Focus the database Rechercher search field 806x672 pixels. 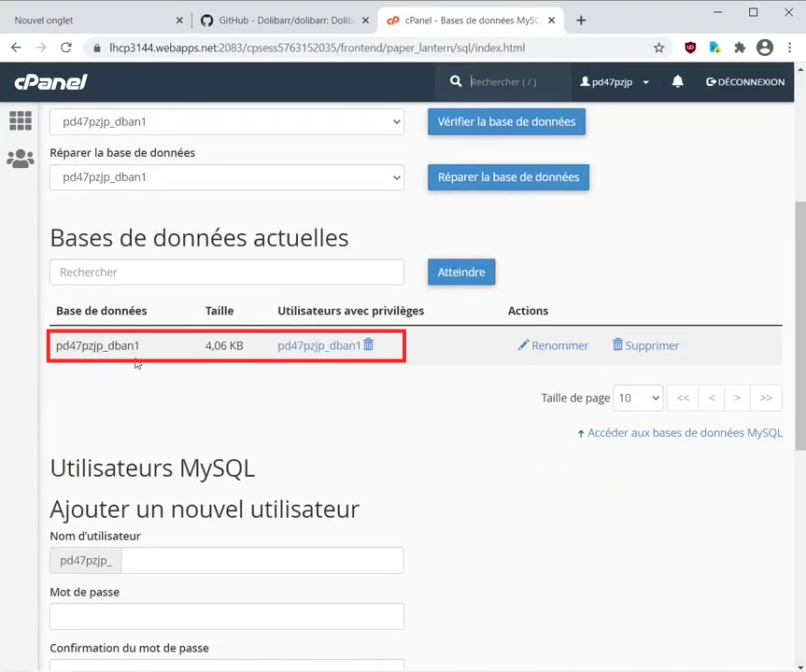[x=226, y=273]
